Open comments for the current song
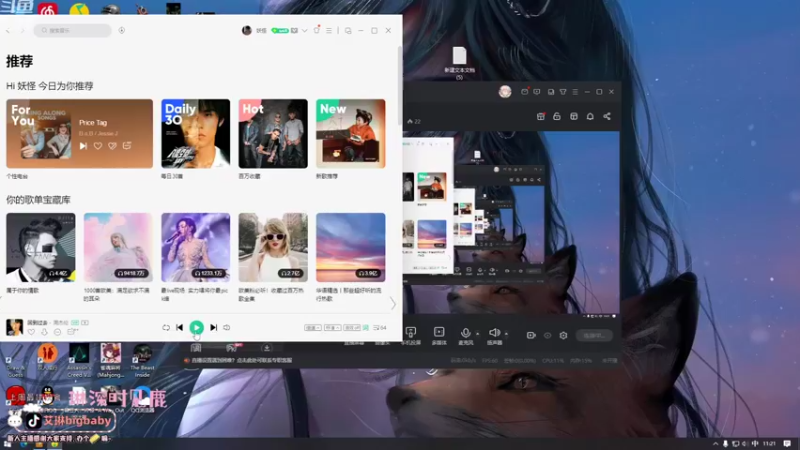Viewport: 800px width, 450px height. coord(57,332)
